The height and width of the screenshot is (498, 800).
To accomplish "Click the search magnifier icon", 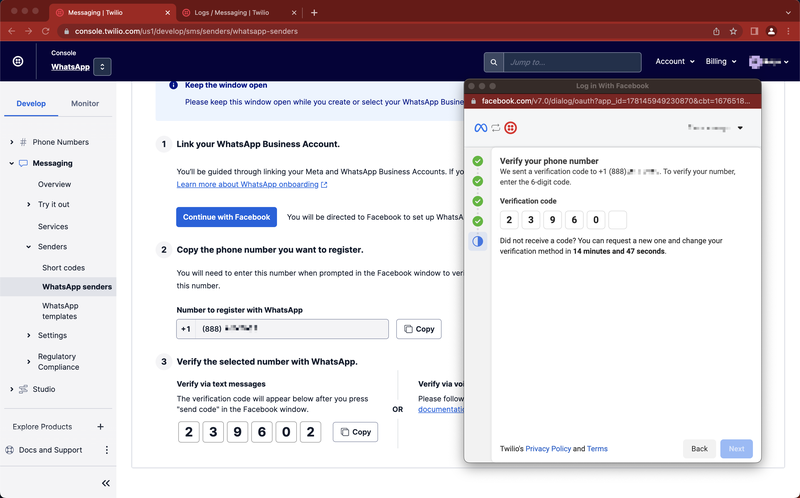I will click(x=493, y=62).
